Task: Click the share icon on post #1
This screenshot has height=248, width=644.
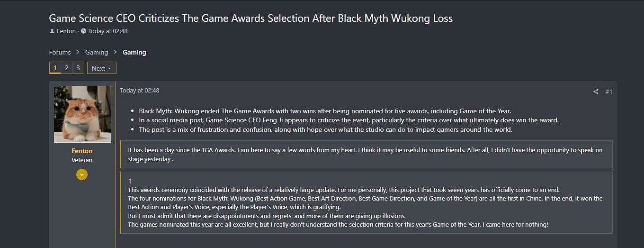Action: (x=596, y=92)
